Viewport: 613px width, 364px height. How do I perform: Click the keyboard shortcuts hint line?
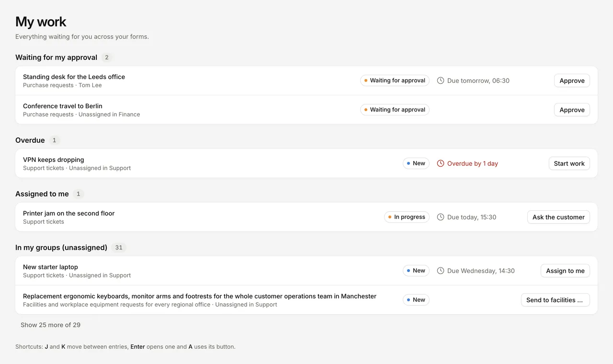[125, 346]
